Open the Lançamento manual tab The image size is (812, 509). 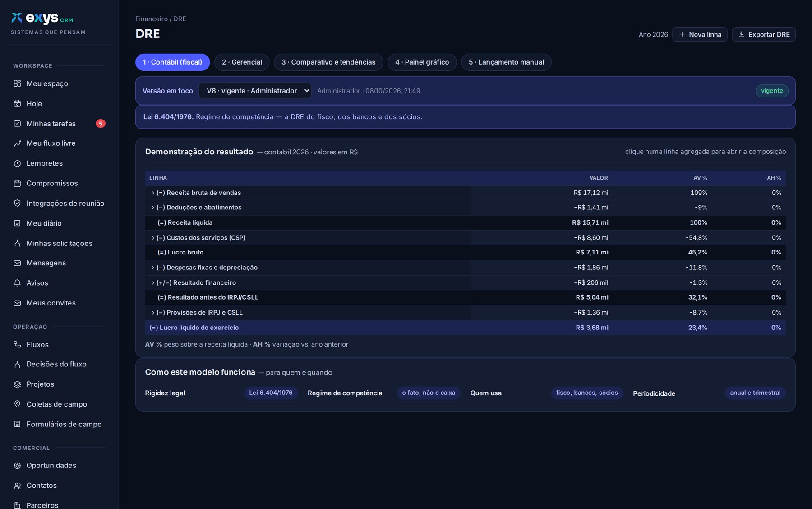506,62
